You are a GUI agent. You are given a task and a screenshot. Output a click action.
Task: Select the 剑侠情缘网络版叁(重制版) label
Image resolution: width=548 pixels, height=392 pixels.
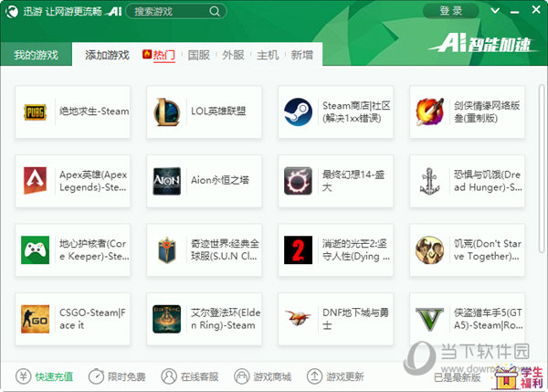[x=487, y=111]
